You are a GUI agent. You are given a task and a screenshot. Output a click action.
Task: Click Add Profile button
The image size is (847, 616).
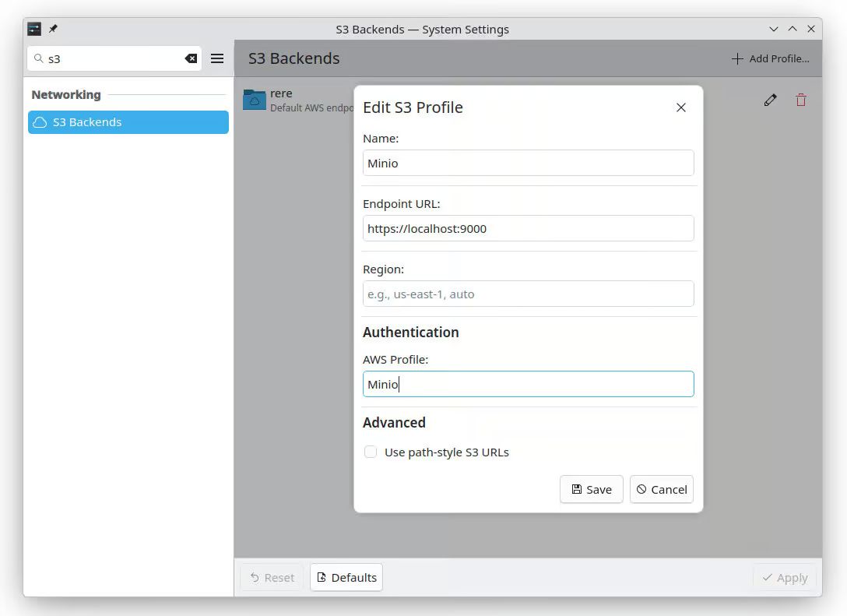pyautogui.click(x=770, y=58)
